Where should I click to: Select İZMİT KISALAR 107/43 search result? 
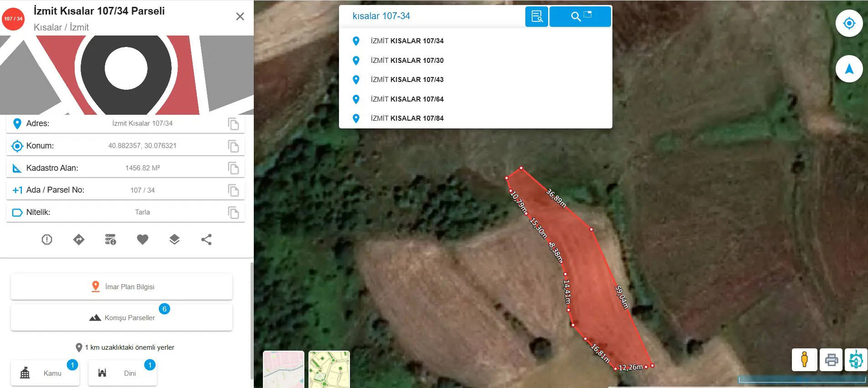click(x=475, y=80)
